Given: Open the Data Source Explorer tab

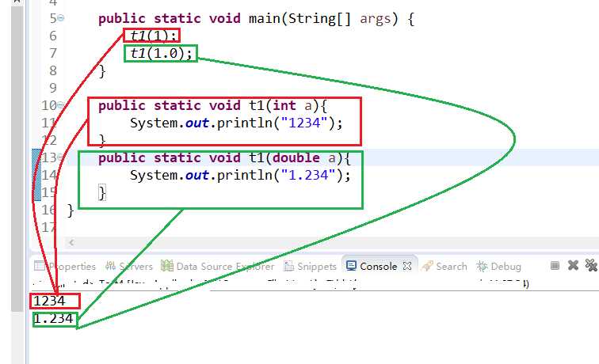Looking at the screenshot, I should coord(218,266).
